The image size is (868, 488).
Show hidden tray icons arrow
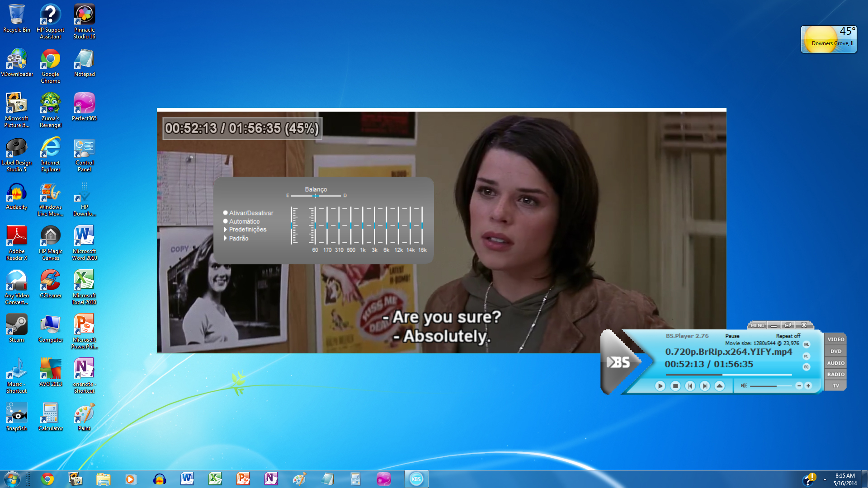click(x=825, y=479)
